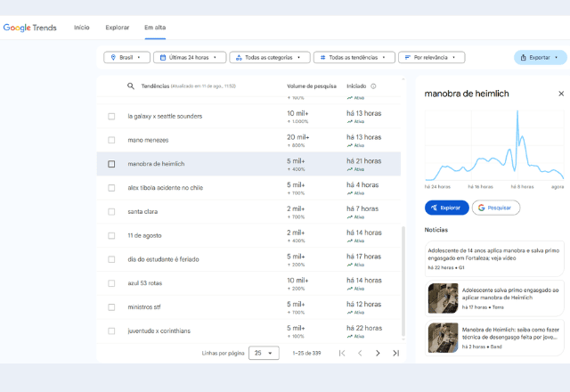The width and height of the screenshot is (570, 392).
Task: Open the Por relevância sort dropdown
Action: pyautogui.click(x=431, y=57)
